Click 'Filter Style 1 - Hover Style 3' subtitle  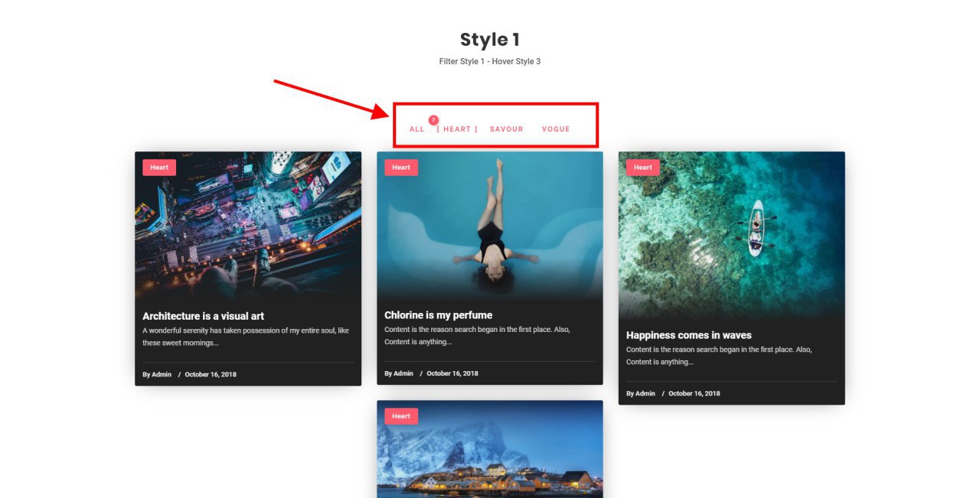[x=490, y=61]
